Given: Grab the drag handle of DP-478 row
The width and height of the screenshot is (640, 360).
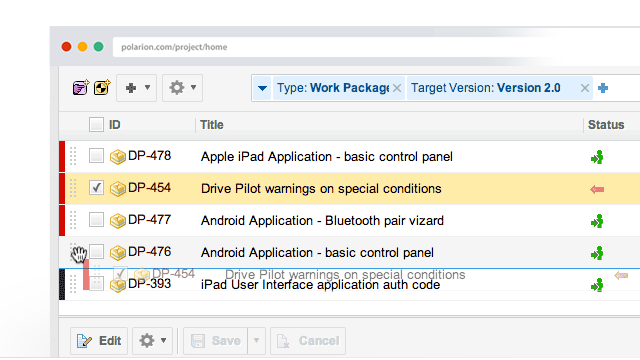Looking at the screenshot, I should click(x=73, y=156).
